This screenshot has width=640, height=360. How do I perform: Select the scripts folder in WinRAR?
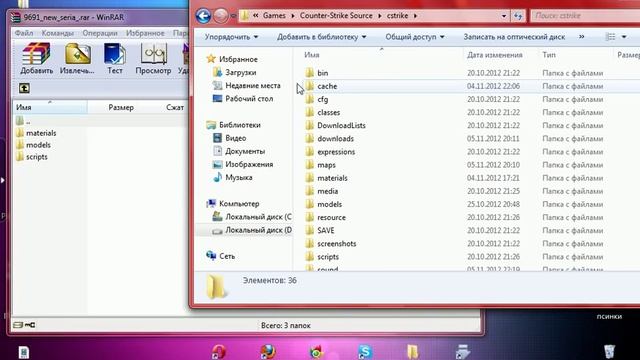click(32, 157)
